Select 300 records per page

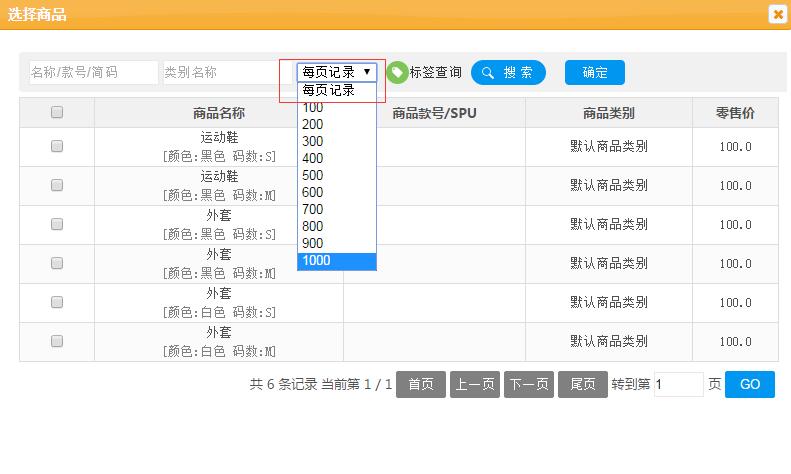pyautogui.click(x=337, y=142)
